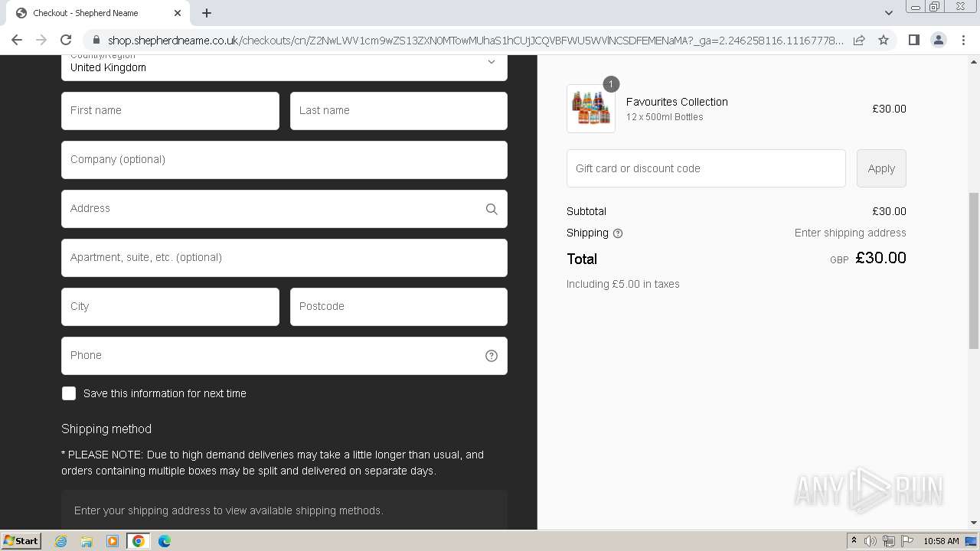Screen dimensions: 980x551
Task: Switch to Chrome in the taskbar
Action: point(139,541)
